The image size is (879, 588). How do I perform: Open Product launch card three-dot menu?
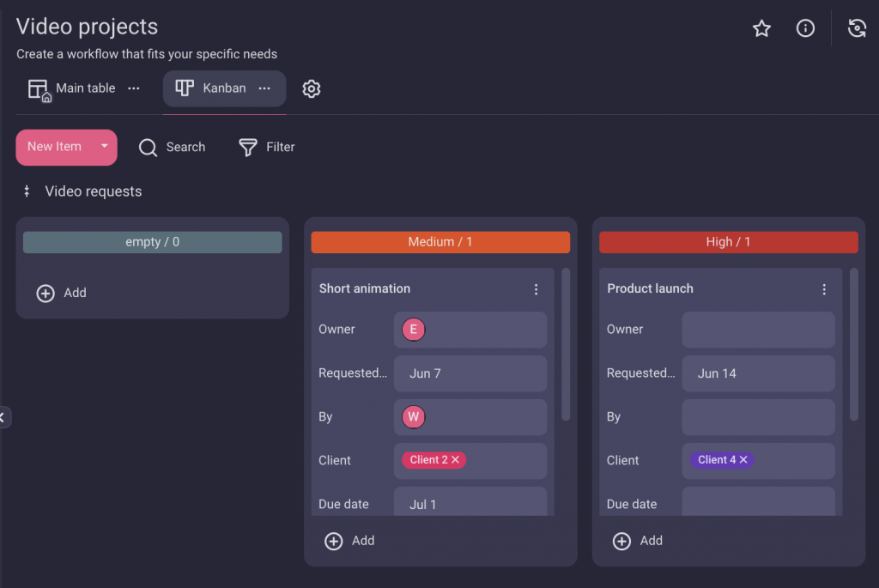[x=824, y=289]
